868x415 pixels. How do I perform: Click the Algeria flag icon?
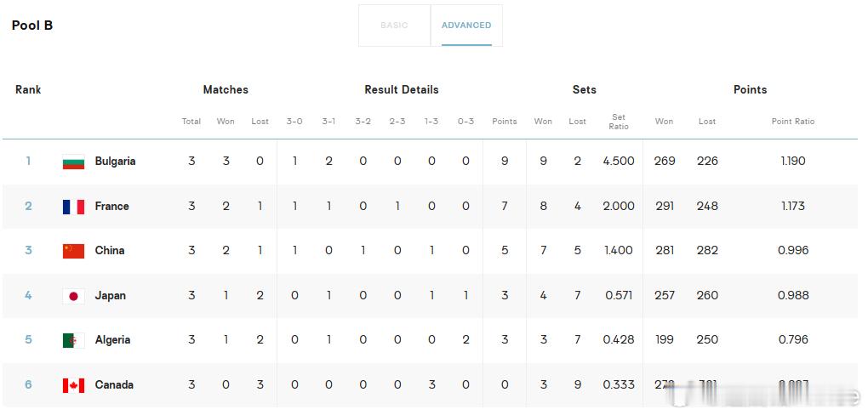(x=74, y=340)
